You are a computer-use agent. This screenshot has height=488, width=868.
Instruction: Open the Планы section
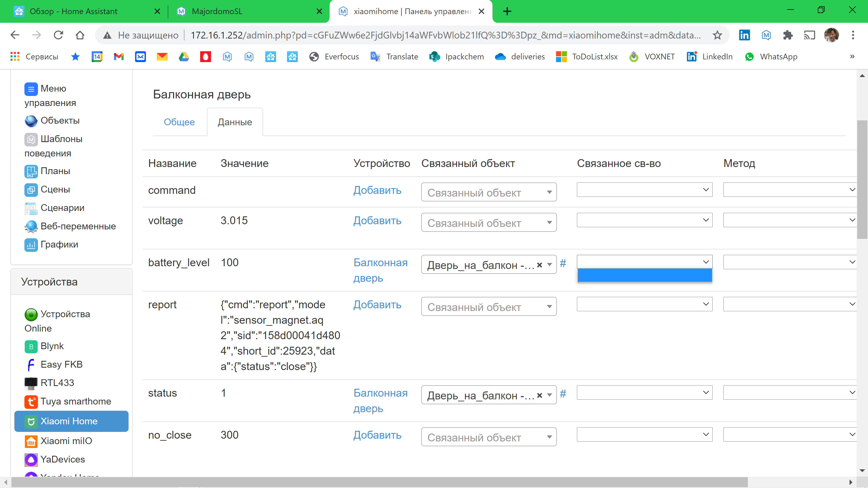point(56,171)
